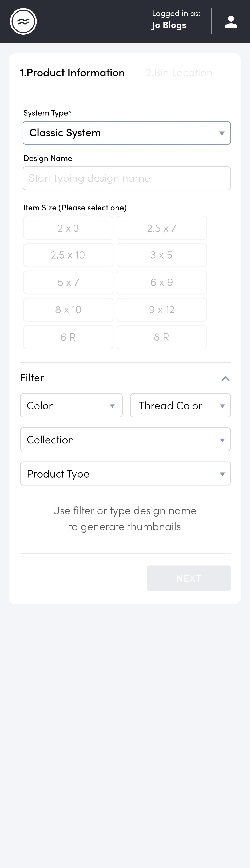Select the 2 x 3 item size
250x868 pixels.
(x=68, y=228)
